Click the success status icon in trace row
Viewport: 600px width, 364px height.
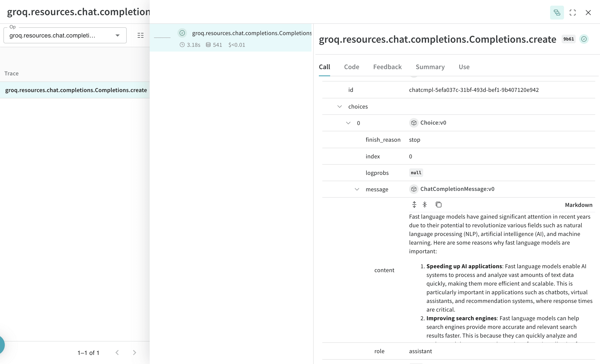click(x=182, y=33)
